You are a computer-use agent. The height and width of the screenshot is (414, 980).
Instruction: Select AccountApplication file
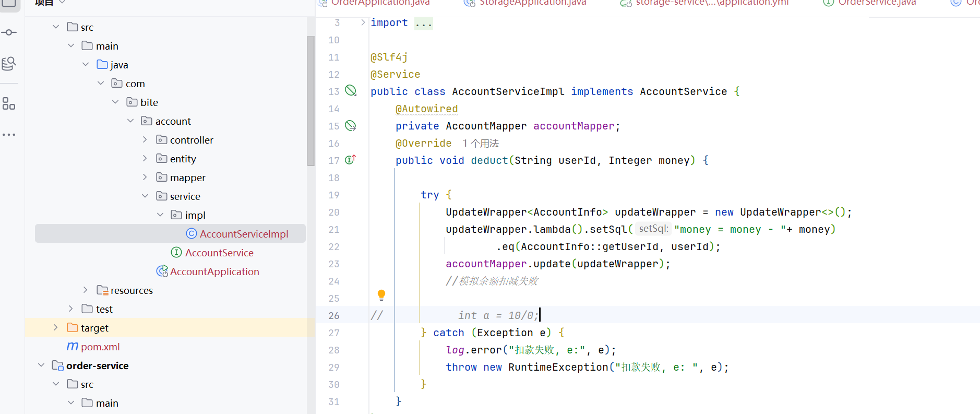214,271
